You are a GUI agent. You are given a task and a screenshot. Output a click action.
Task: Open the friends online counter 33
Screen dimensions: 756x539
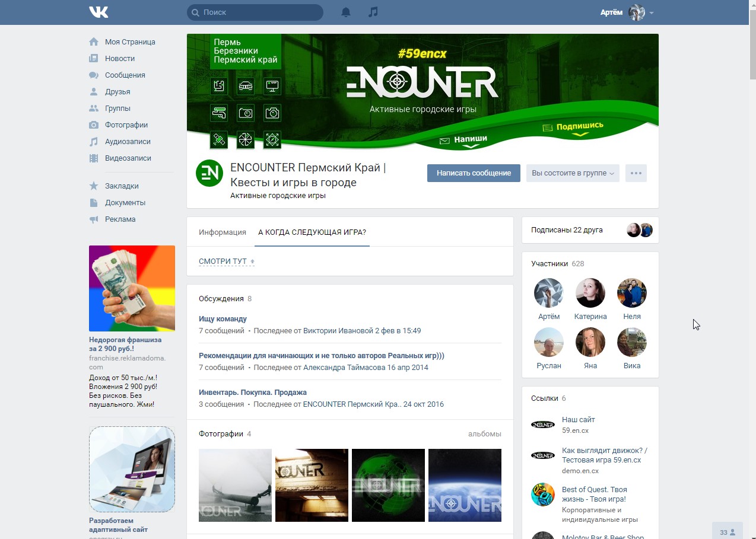[728, 532]
